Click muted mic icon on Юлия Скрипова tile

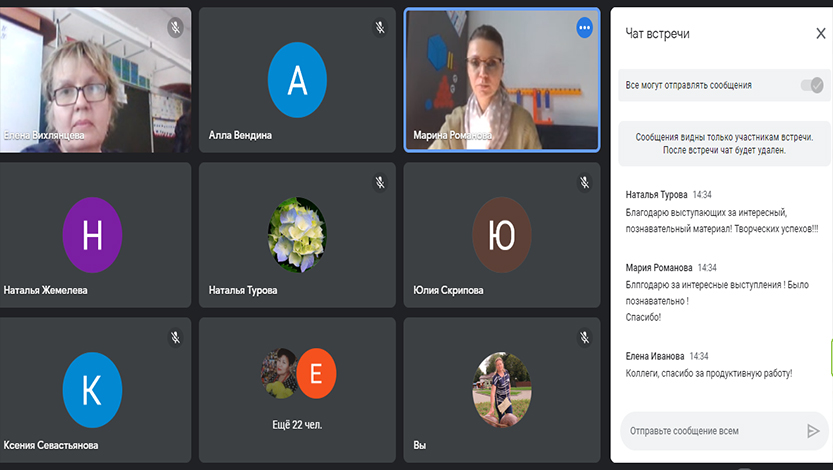(584, 183)
